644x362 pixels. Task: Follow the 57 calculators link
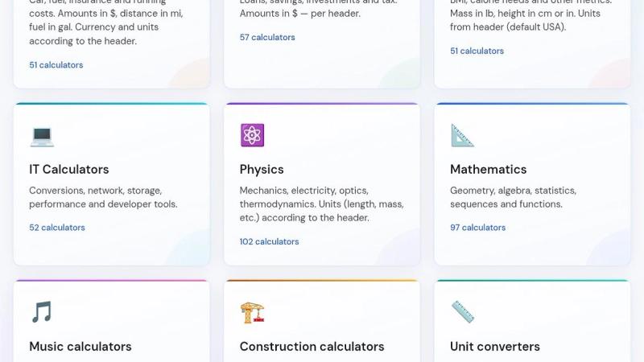pyautogui.click(x=267, y=37)
